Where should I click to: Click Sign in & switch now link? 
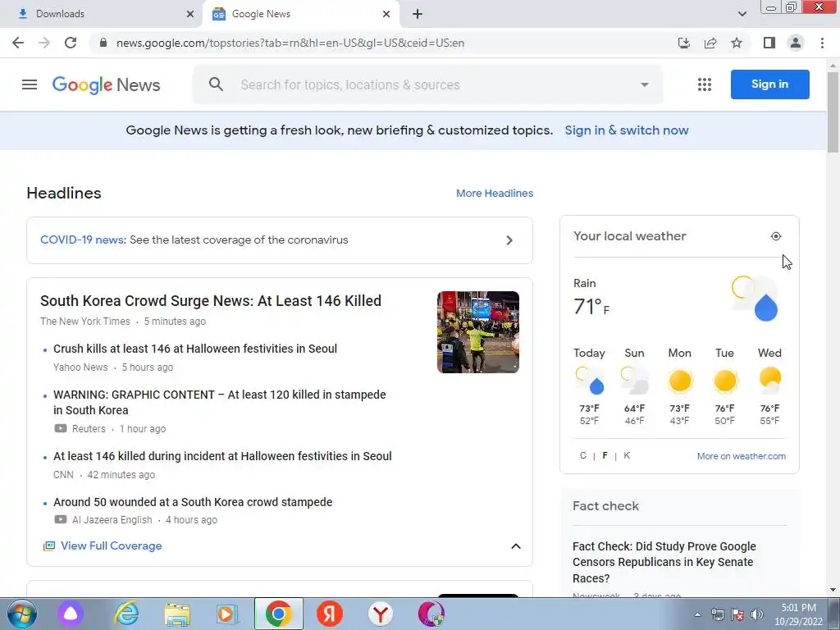pos(626,130)
